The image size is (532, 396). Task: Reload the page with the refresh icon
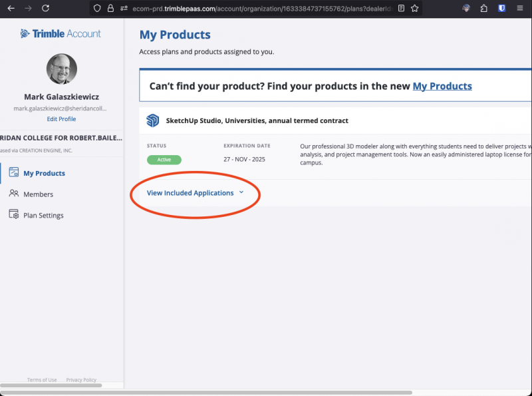pos(45,9)
